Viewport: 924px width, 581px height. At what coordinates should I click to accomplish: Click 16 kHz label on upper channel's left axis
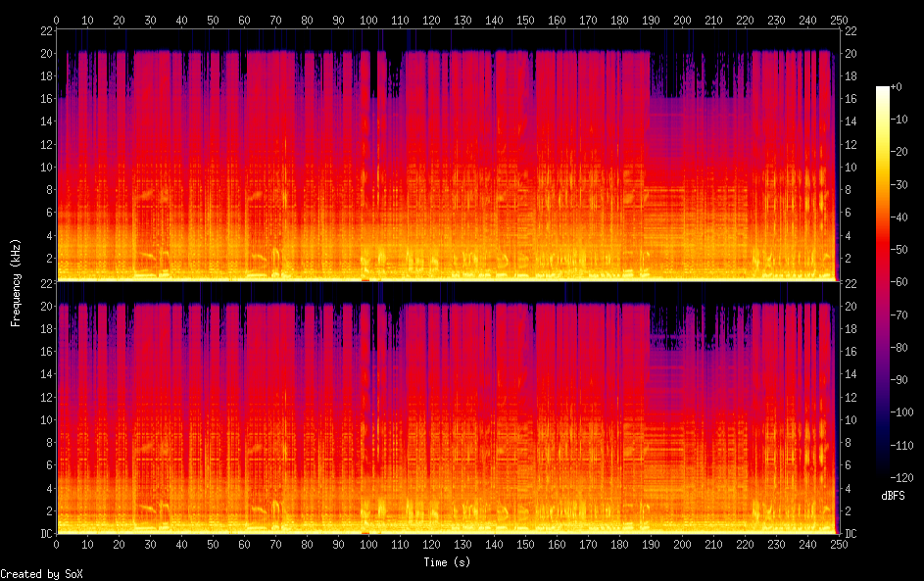pos(44,99)
